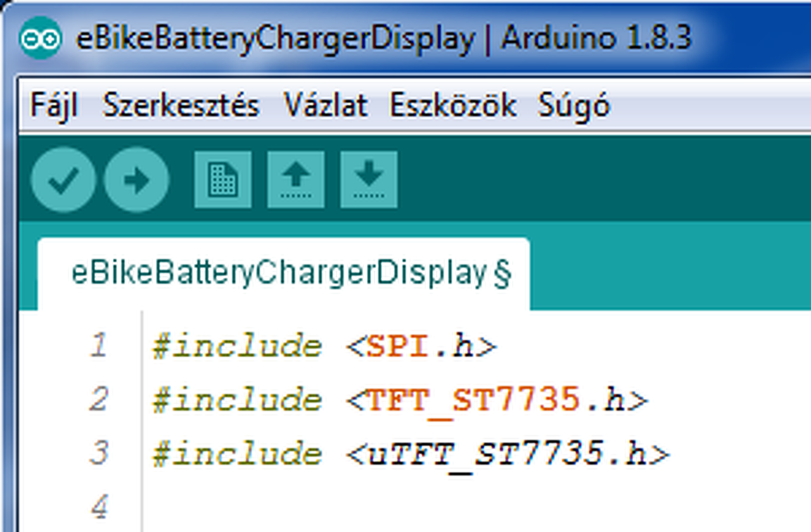Viewport: 811px width, 532px height.
Task: Click line number 2 in the gutter
Action: (x=99, y=400)
